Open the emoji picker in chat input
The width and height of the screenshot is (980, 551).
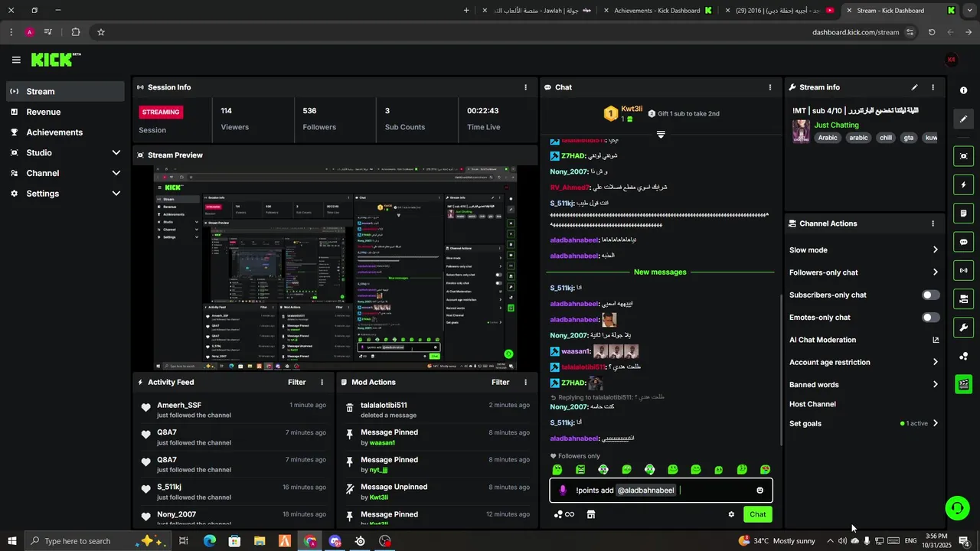click(759, 491)
